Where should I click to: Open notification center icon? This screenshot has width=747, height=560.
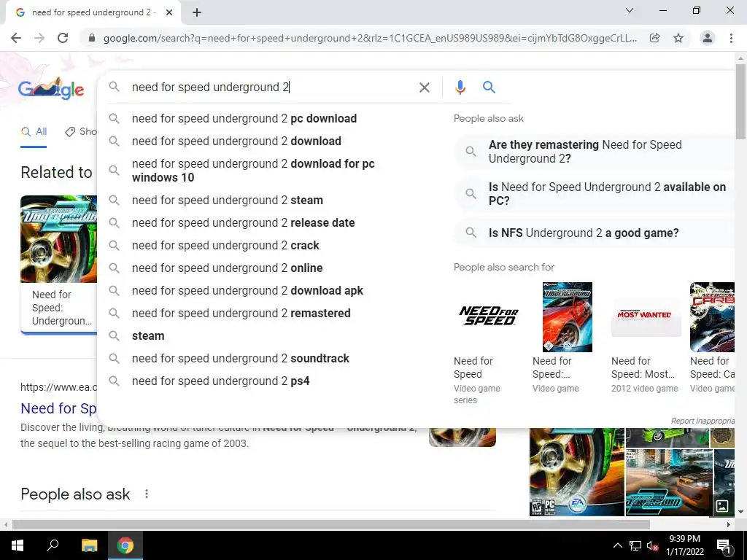(723, 545)
